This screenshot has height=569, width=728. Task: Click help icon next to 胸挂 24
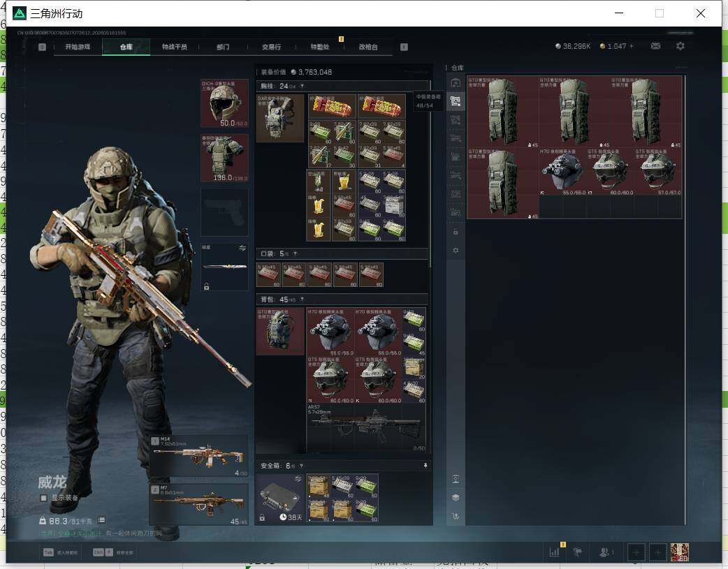(x=302, y=87)
